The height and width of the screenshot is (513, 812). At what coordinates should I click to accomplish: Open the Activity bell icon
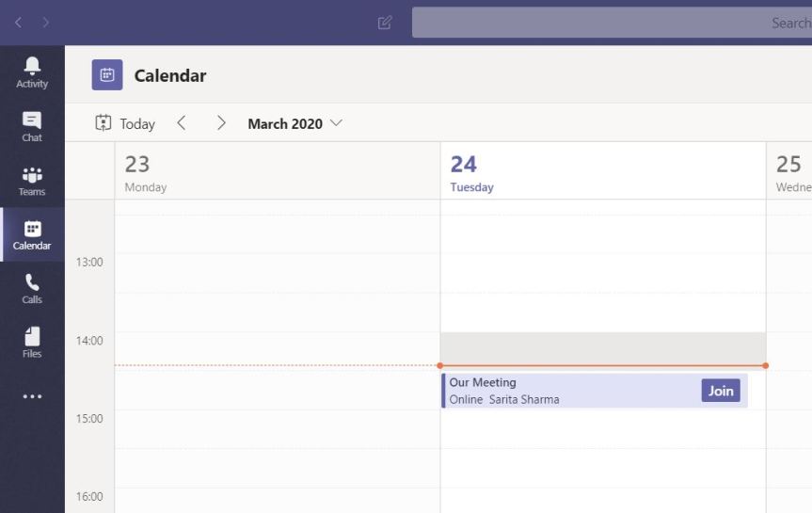point(32,72)
